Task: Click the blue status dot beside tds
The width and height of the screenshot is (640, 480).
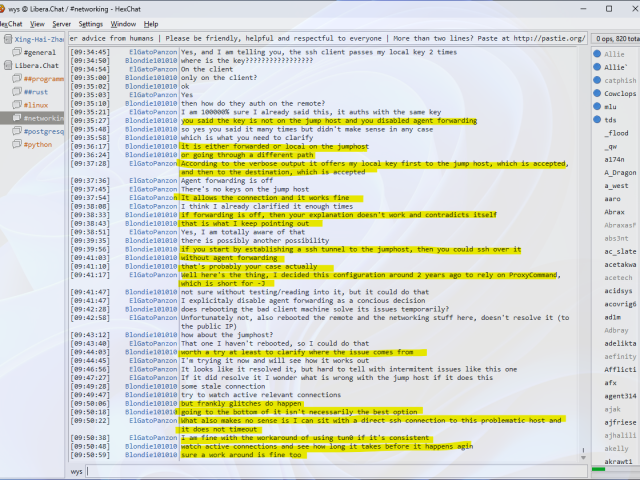Action: [598, 120]
